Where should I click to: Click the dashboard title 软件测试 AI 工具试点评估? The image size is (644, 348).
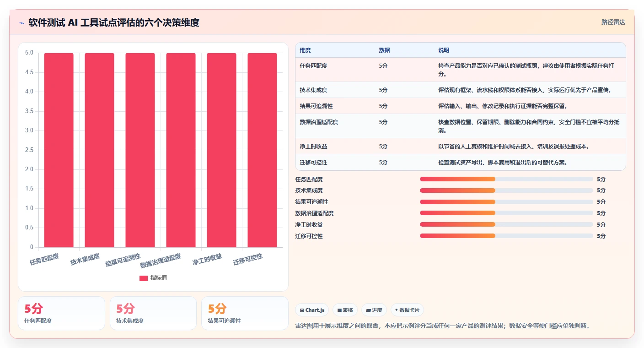(114, 22)
